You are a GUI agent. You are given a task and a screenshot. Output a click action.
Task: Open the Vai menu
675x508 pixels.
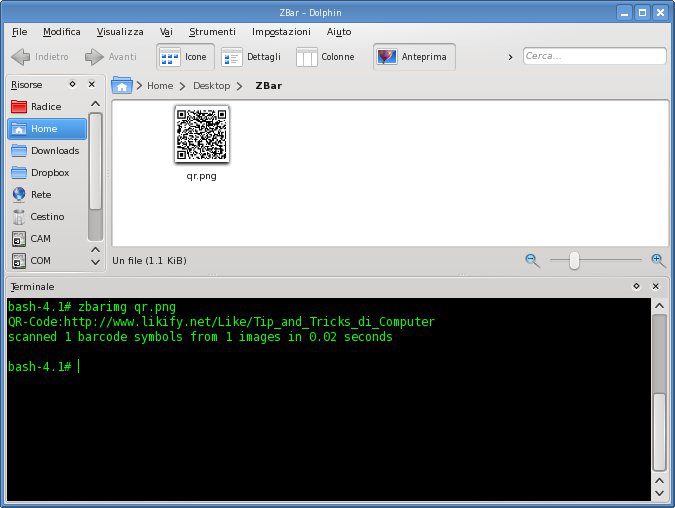(x=166, y=32)
